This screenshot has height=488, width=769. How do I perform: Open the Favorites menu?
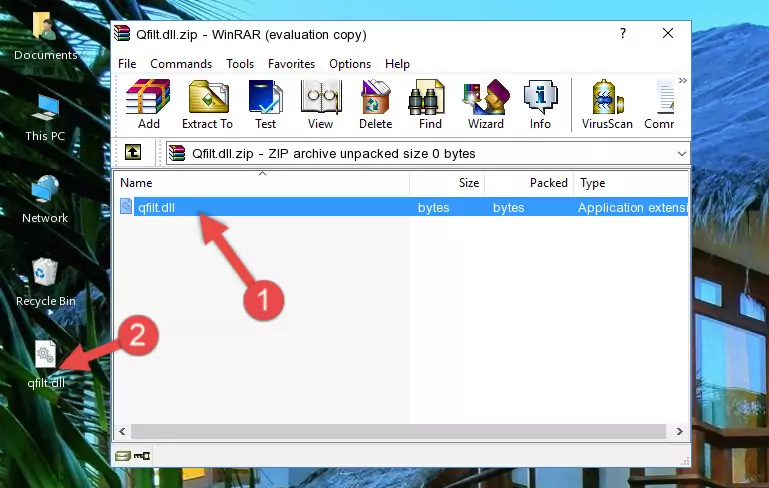coord(291,64)
